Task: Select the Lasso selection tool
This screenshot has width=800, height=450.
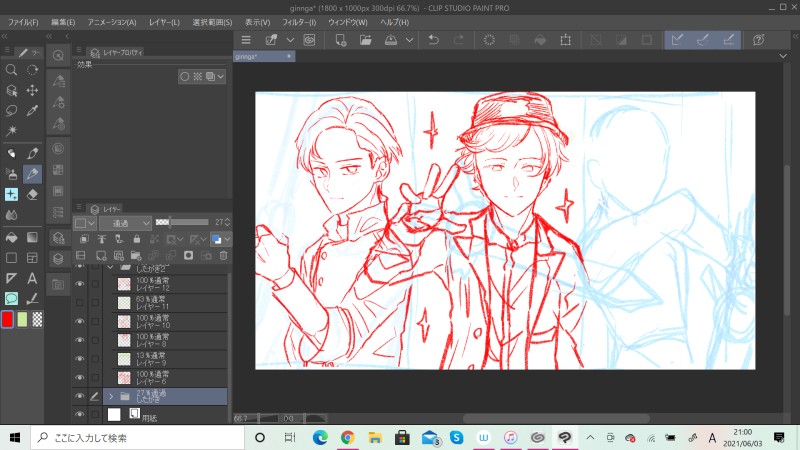Action: coord(11,111)
